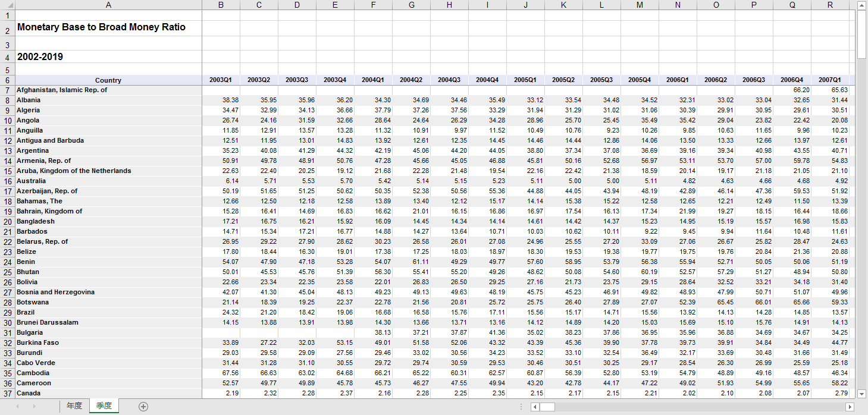Click horizontal scrollbar right arrow
The height and width of the screenshot is (415, 868).
tap(850, 407)
